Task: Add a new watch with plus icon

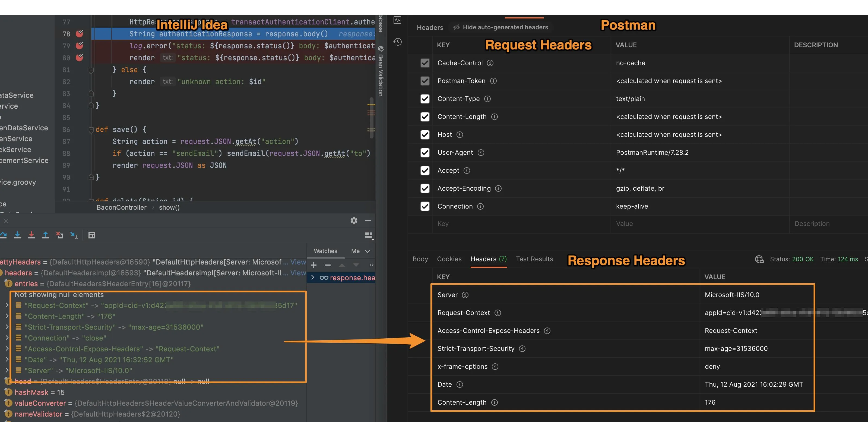Action: click(x=314, y=265)
